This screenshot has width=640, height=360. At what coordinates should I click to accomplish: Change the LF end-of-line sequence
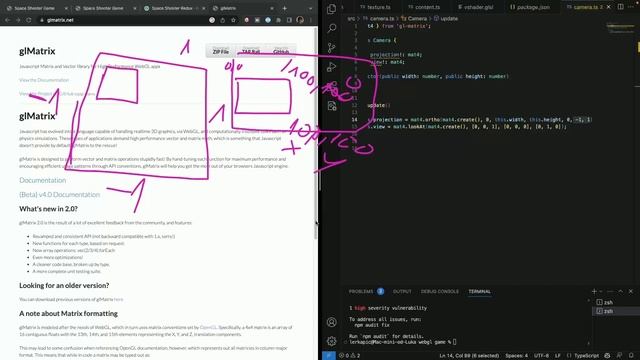pos(558,356)
